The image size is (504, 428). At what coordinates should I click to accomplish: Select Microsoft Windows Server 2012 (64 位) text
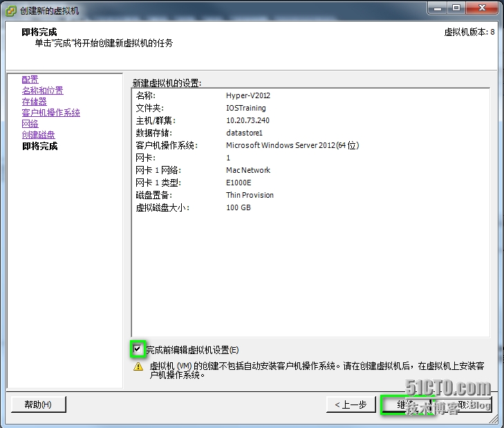(292, 145)
